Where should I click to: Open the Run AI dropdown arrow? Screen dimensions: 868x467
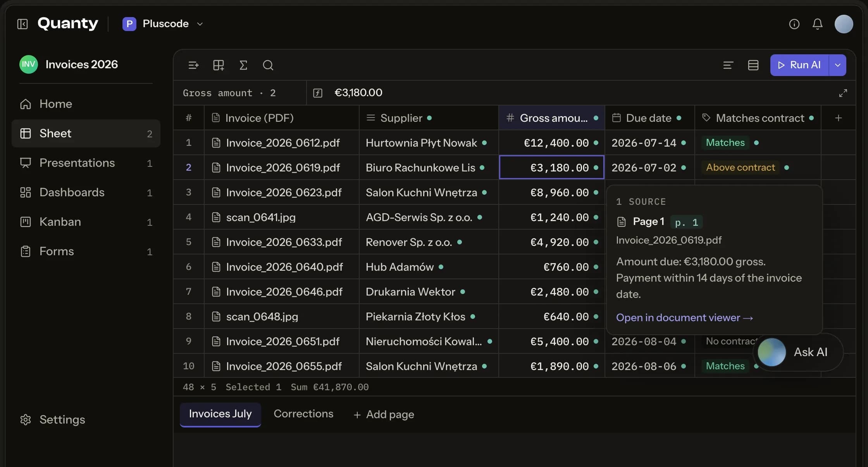(x=837, y=65)
